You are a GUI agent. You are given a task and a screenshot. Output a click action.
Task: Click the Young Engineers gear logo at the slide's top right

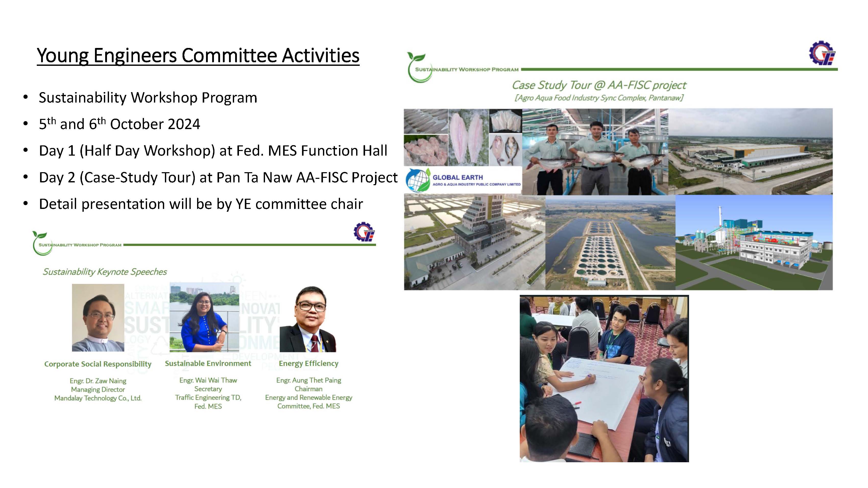click(822, 53)
